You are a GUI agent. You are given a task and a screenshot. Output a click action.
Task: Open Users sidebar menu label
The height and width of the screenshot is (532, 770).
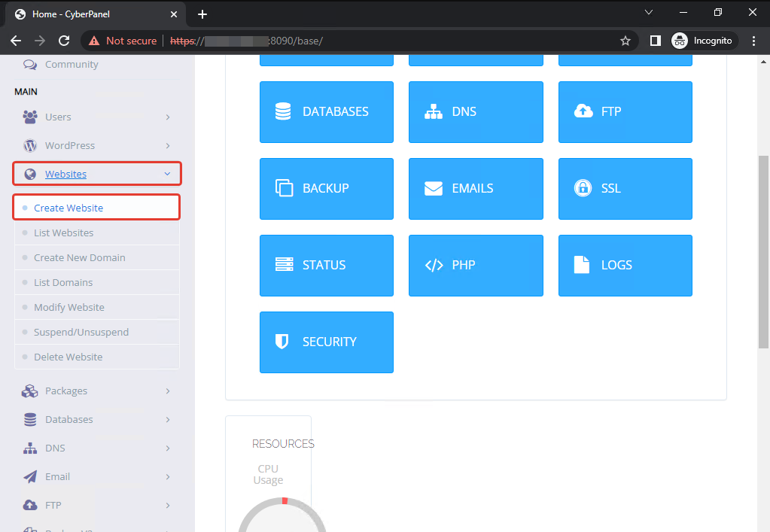58,117
